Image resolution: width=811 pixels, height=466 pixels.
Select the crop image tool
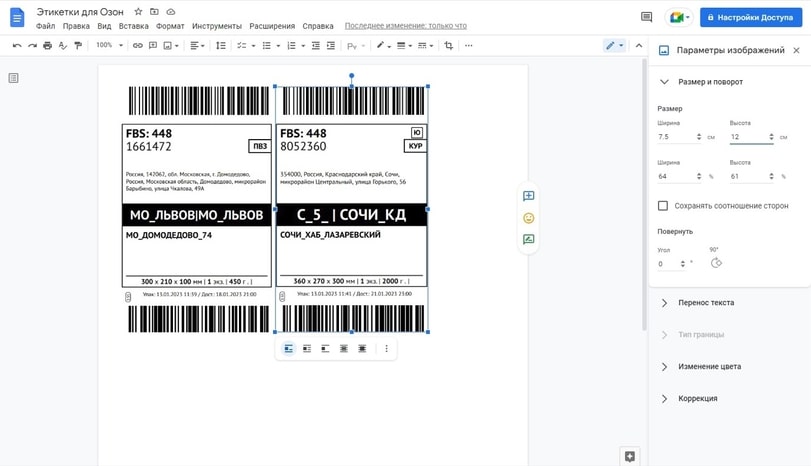point(448,46)
